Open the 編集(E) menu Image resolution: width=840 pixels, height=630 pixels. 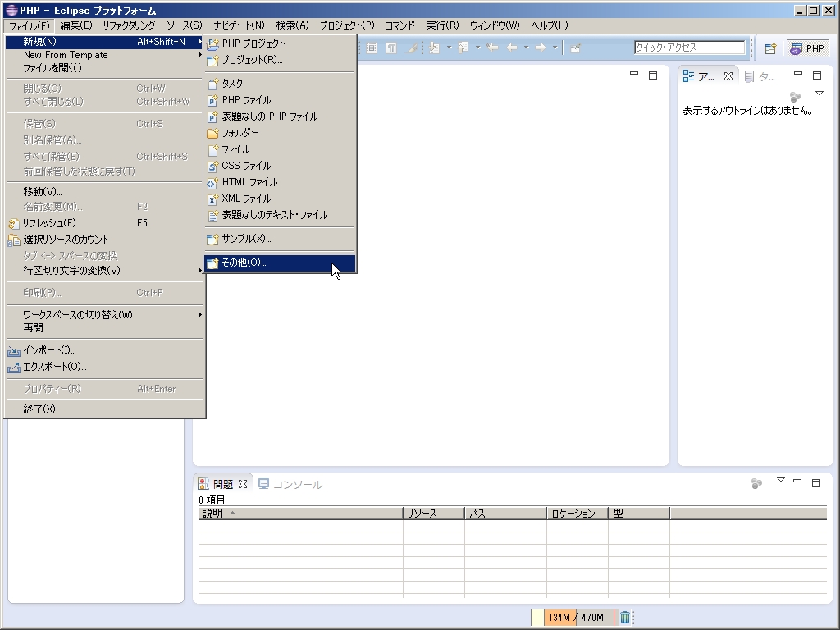76,25
